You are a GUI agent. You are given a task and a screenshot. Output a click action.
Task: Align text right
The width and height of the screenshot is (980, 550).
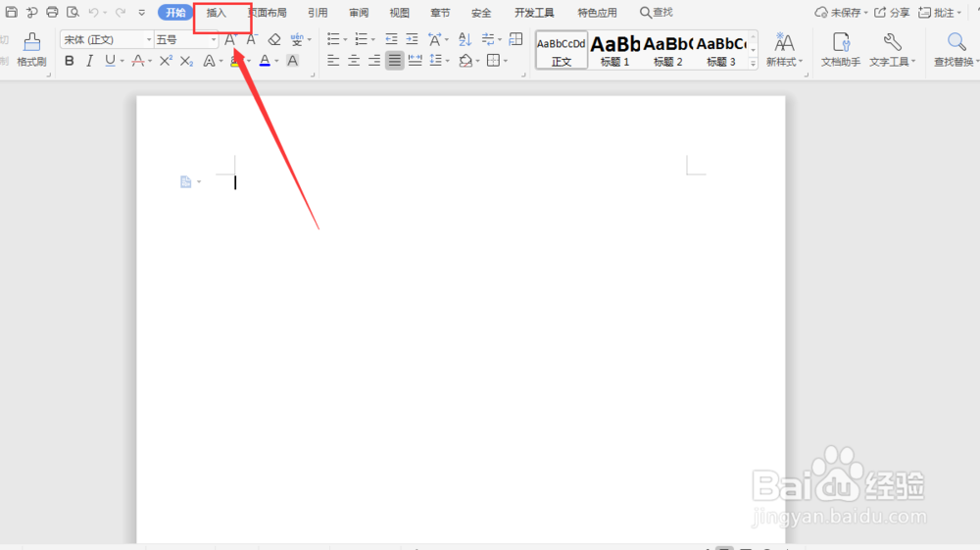[374, 61]
